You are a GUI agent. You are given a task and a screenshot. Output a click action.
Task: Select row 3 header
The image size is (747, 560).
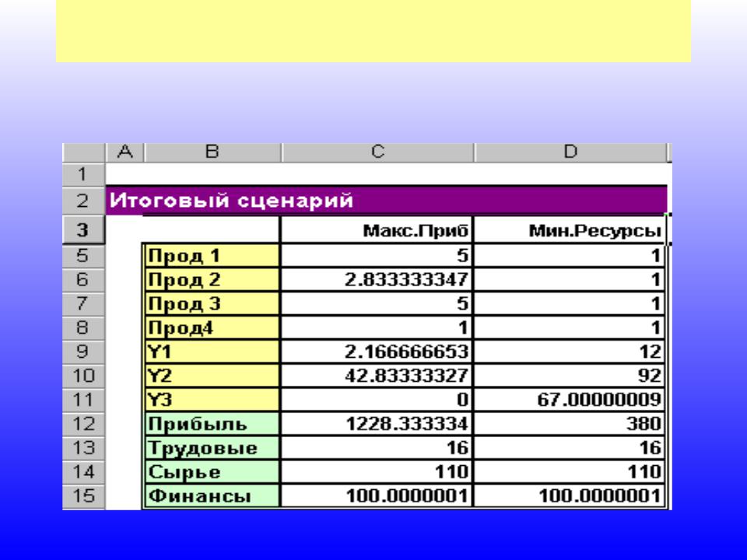coord(83,230)
